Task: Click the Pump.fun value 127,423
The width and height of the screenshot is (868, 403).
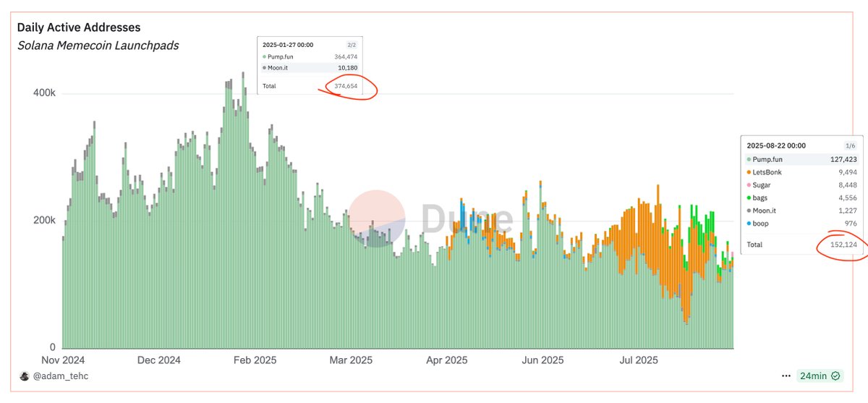Action: point(842,159)
